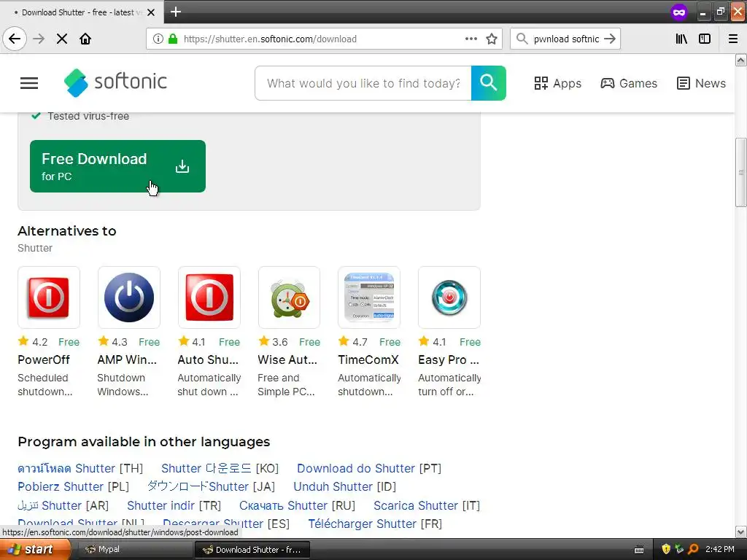Open the Apps section
747x560 pixels.
pyautogui.click(x=557, y=83)
